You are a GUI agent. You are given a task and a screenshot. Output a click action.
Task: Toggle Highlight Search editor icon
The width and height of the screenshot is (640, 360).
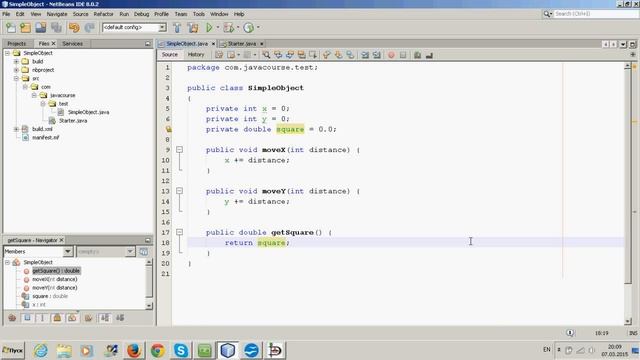point(302,55)
